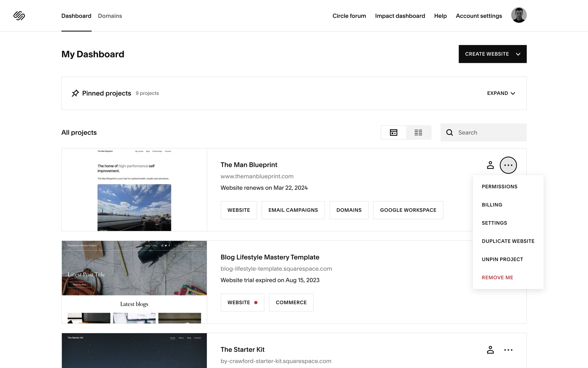Select Duplicate Website from the menu
Viewport: 588px width, 368px height.
(x=508, y=241)
